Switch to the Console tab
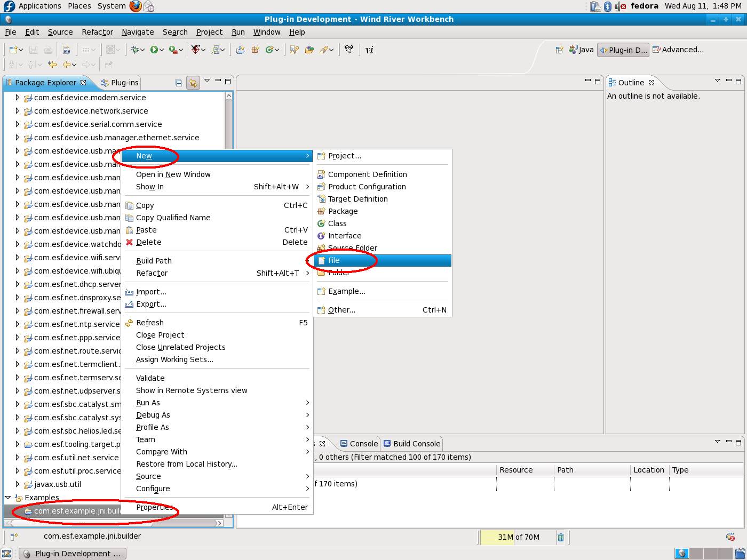747x560 pixels. [x=359, y=444]
